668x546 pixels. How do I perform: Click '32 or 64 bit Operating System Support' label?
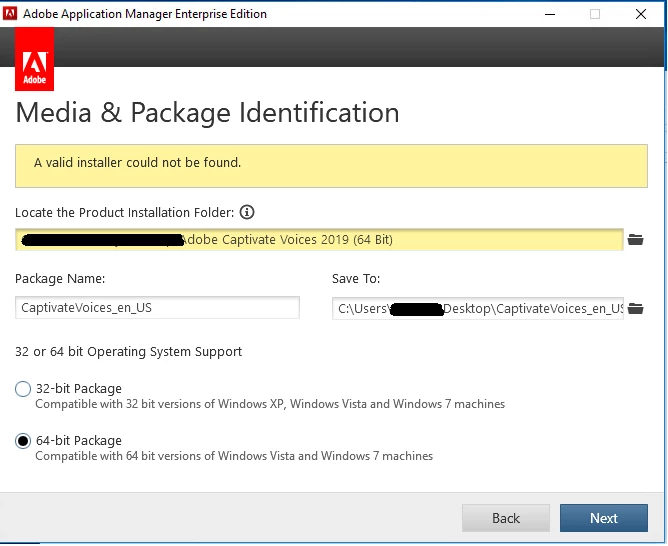click(128, 352)
